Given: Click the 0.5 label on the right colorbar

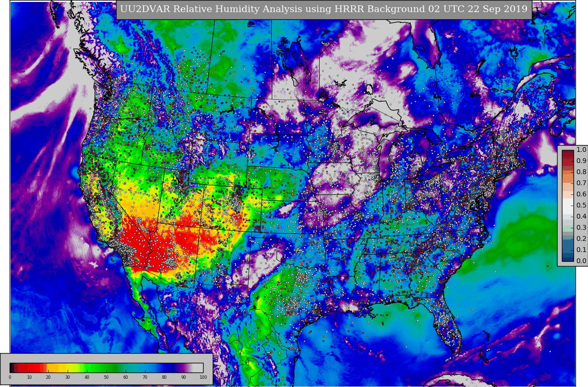Looking at the screenshot, I should click(581, 205).
